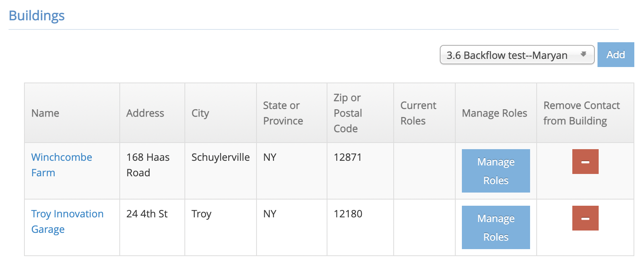Viewport: 644px width, 265px height.
Task: Open the Winchcombe Farm building link
Action: (x=62, y=165)
